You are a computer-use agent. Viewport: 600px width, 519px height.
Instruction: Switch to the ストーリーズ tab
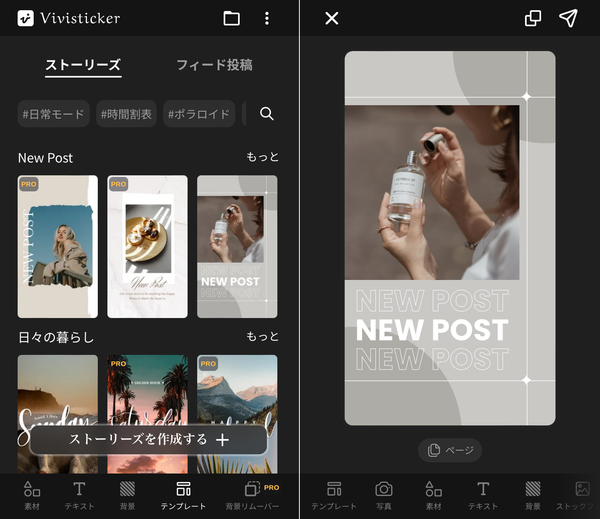(83, 65)
